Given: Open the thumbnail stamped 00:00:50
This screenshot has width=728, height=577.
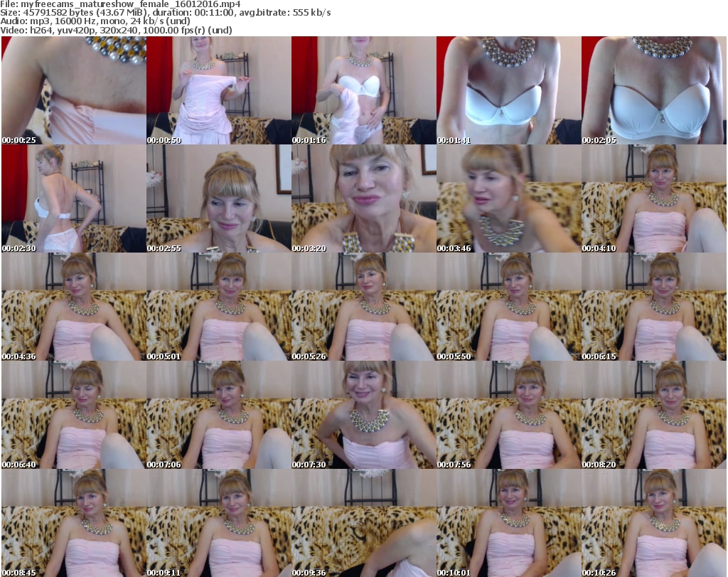Looking at the screenshot, I should point(219,90).
